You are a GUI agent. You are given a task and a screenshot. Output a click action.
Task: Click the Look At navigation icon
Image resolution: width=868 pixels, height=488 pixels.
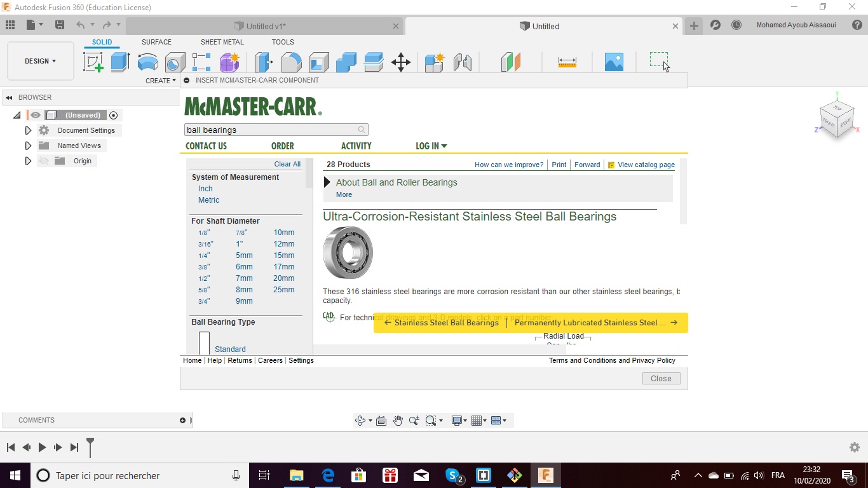[381, 421]
